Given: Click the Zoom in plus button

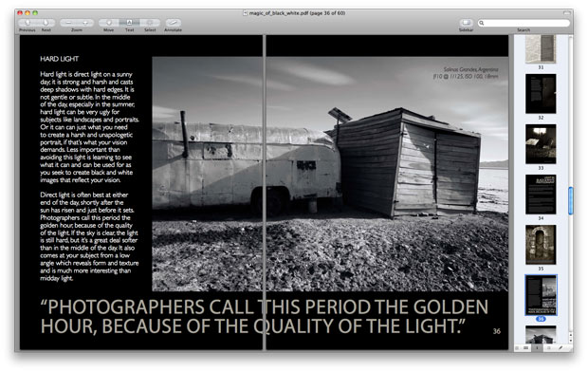Looking at the screenshot, I should click(x=85, y=23).
